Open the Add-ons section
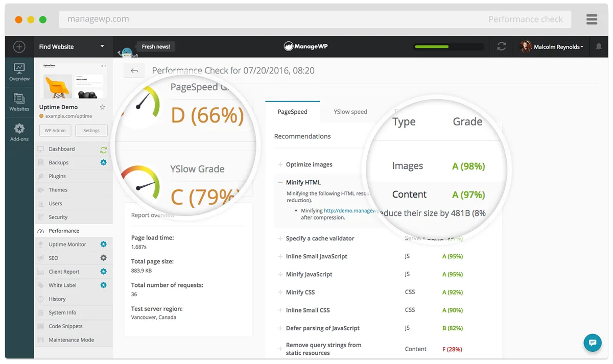 tap(19, 132)
